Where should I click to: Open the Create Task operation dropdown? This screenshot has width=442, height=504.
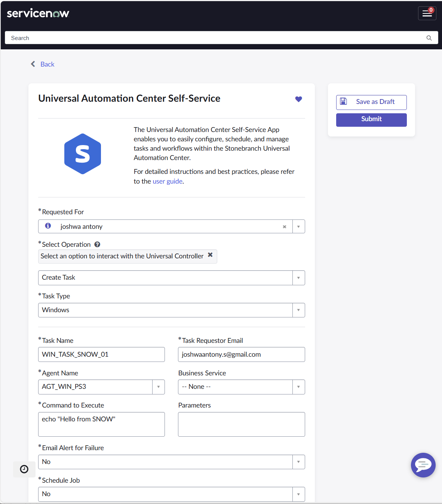click(172, 278)
